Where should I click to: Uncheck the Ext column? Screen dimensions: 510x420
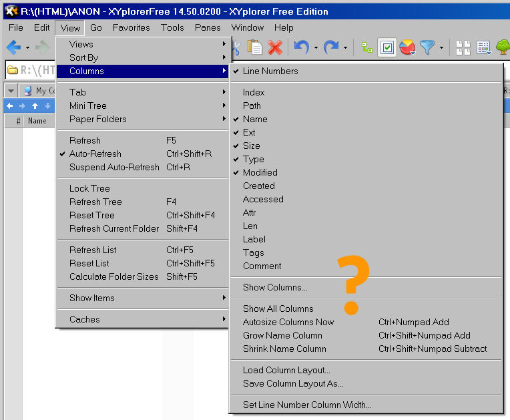tap(366, 132)
